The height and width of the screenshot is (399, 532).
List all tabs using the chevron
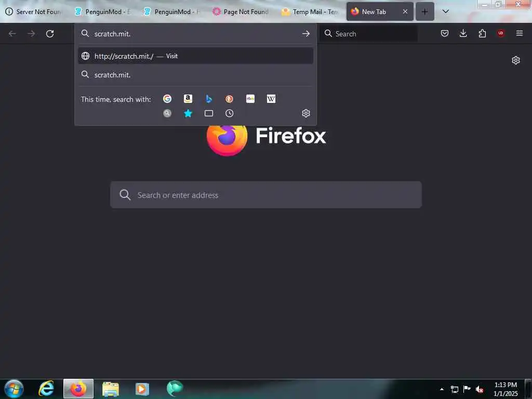coord(445,11)
